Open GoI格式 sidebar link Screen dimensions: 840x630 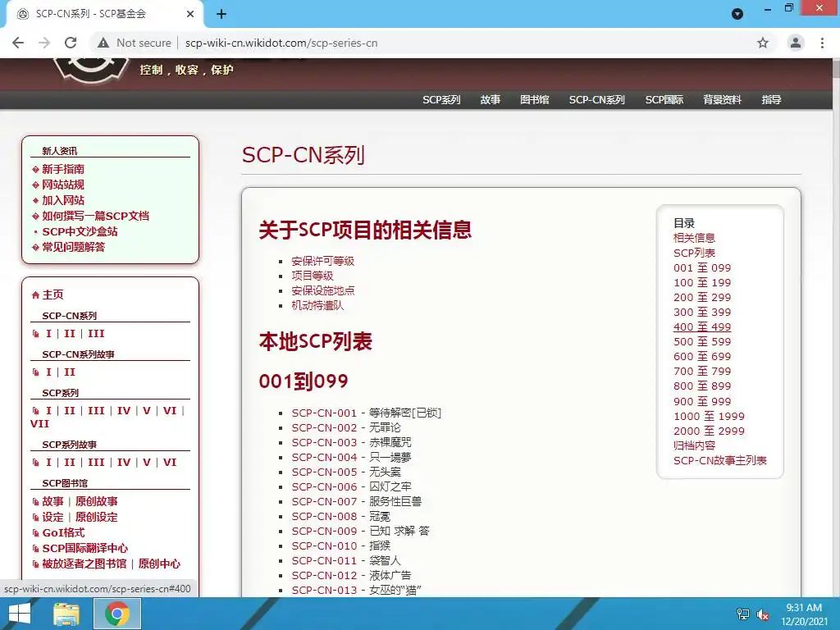pyautogui.click(x=63, y=532)
